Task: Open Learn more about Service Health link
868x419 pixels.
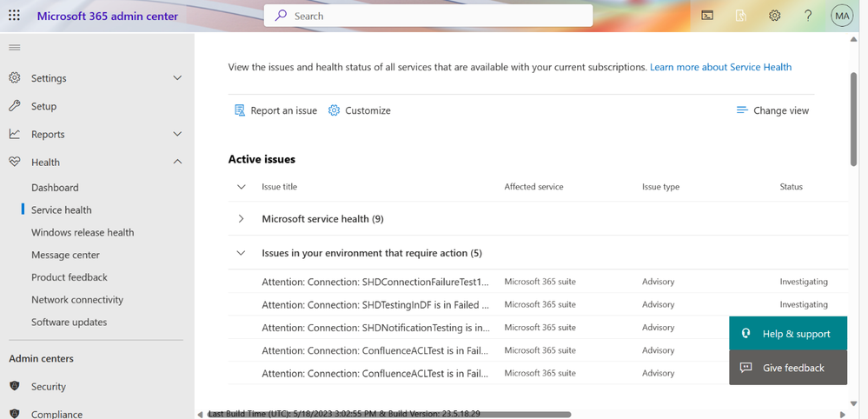Action: (x=720, y=67)
